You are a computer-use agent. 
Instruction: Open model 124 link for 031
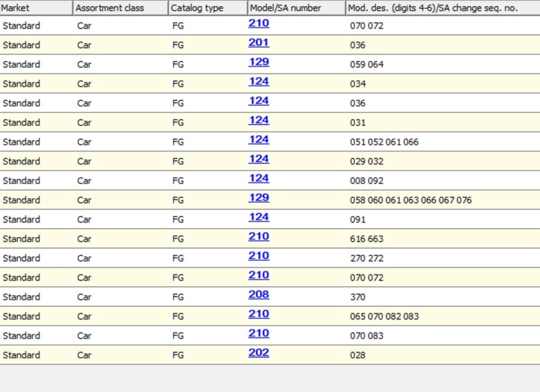[259, 120]
